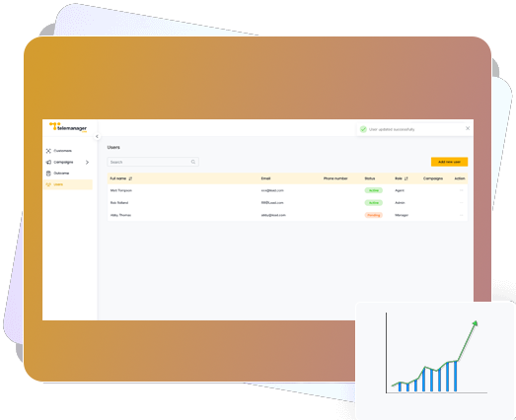Click the telemanager logo
Screen dimensions: 516x420
(68, 127)
